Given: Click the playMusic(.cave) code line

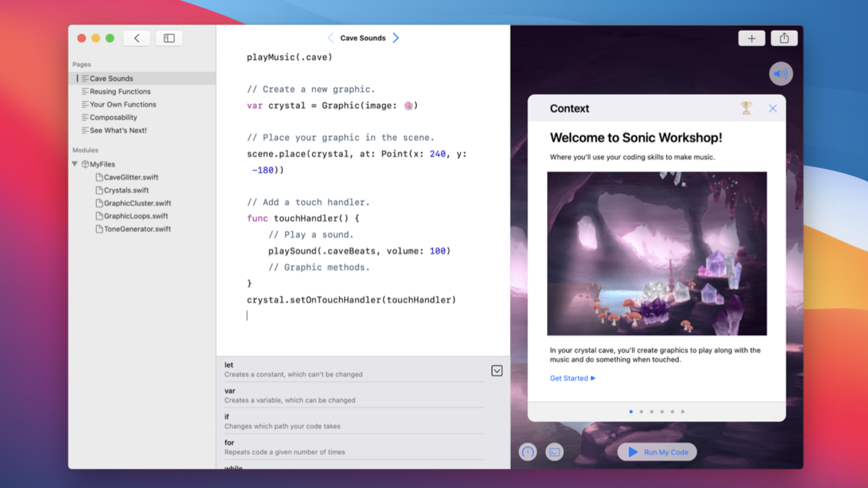Looking at the screenshot, I should [x=289, y=57].
